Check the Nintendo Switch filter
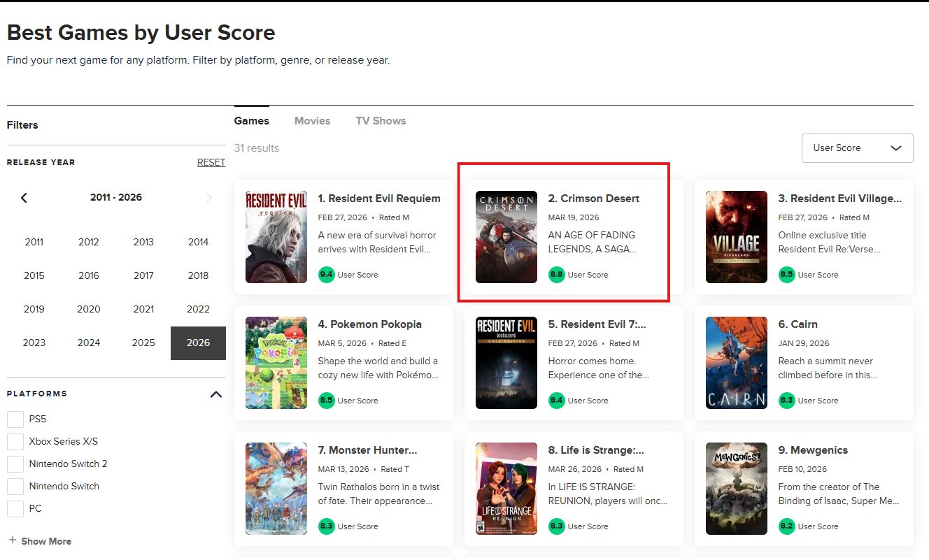This screenshot has height=560, width=929. (x=15, y=486)
